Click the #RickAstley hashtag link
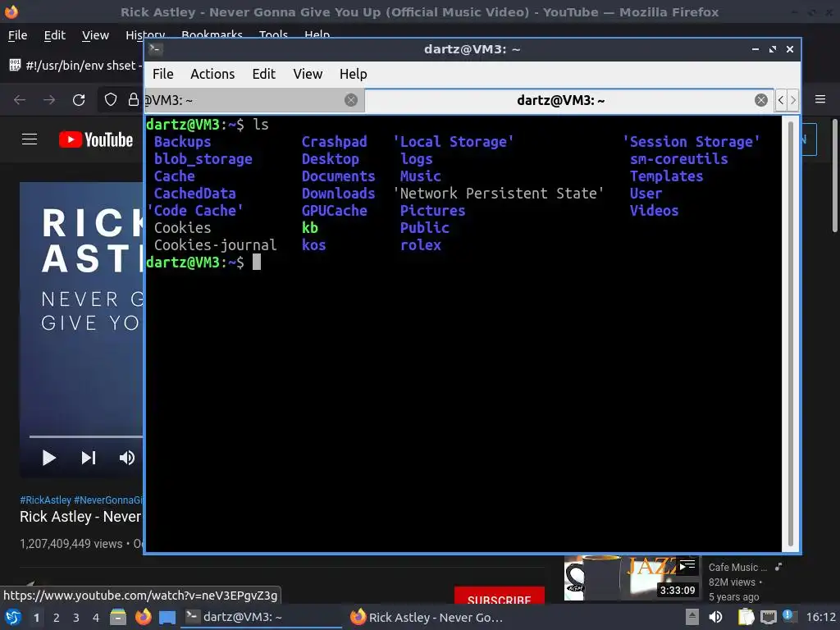Viewport: 840px width, 630px height. (x=46, y=500)
